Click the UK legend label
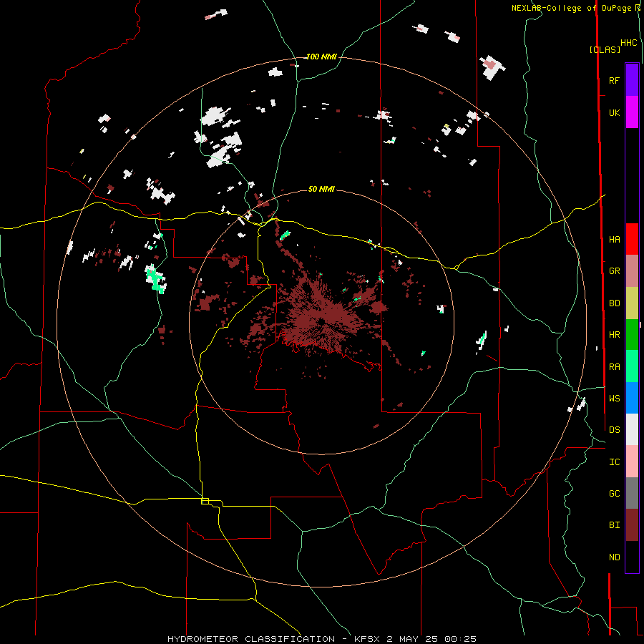 pos(614,113)
